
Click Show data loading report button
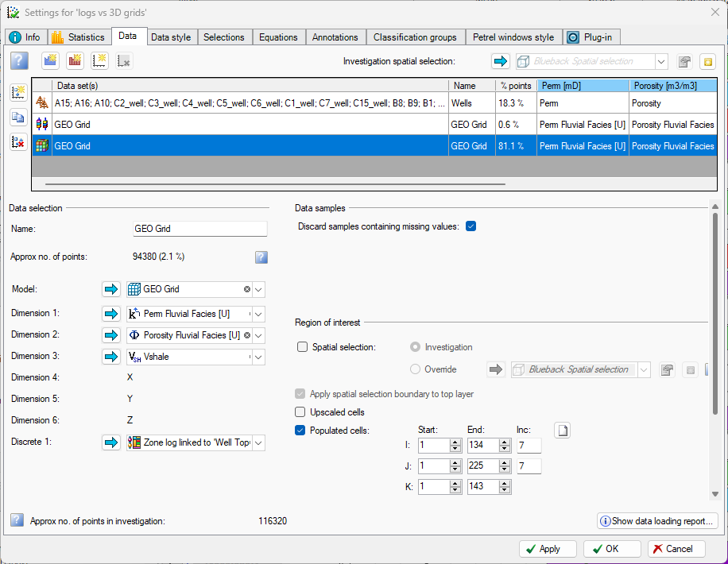pos(657,521)
